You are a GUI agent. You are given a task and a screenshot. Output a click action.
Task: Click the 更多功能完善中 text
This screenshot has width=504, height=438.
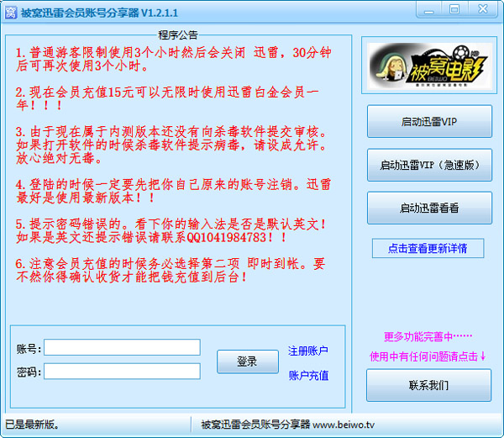[428, 336]
